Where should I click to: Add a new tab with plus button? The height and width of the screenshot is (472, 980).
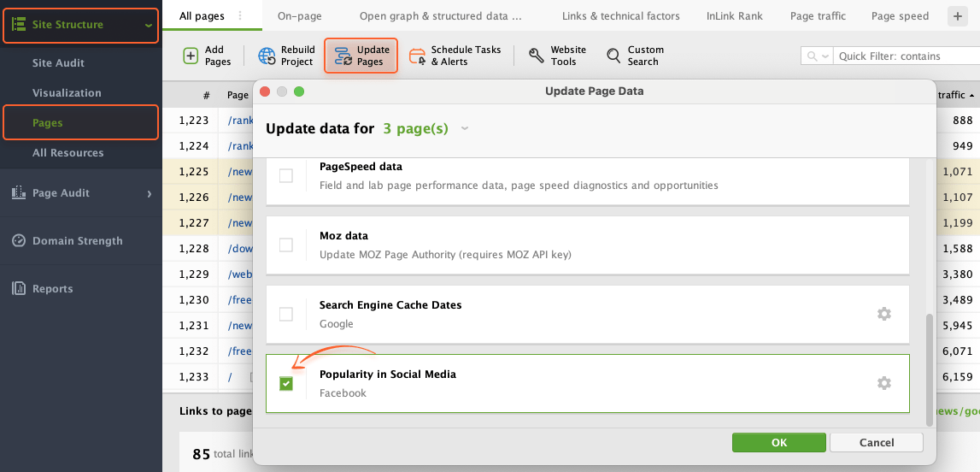pyautogui.click(x=957, y=16)
